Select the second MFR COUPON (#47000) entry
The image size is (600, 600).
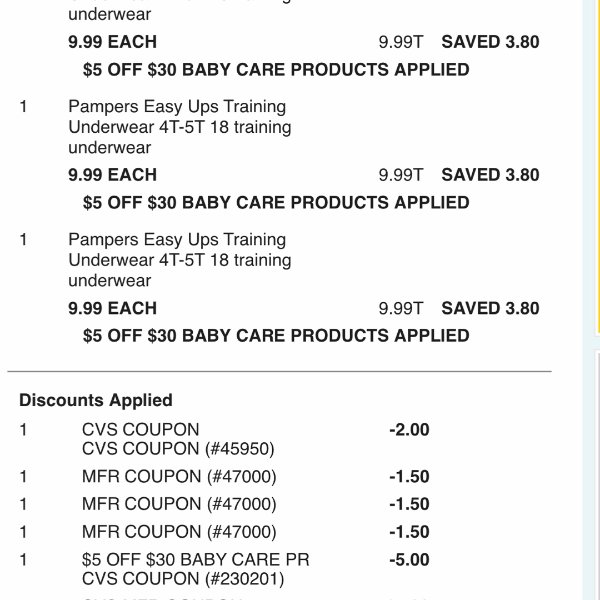179,504
